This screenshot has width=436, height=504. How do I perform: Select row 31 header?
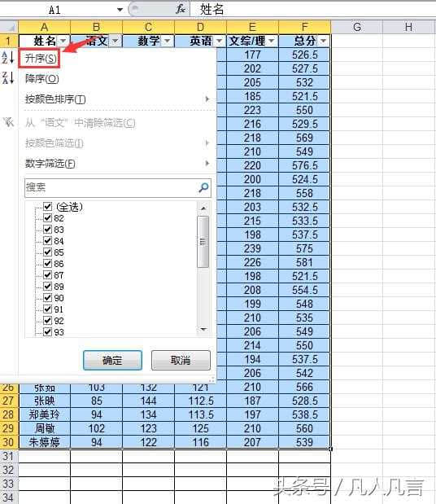[9, 456]
